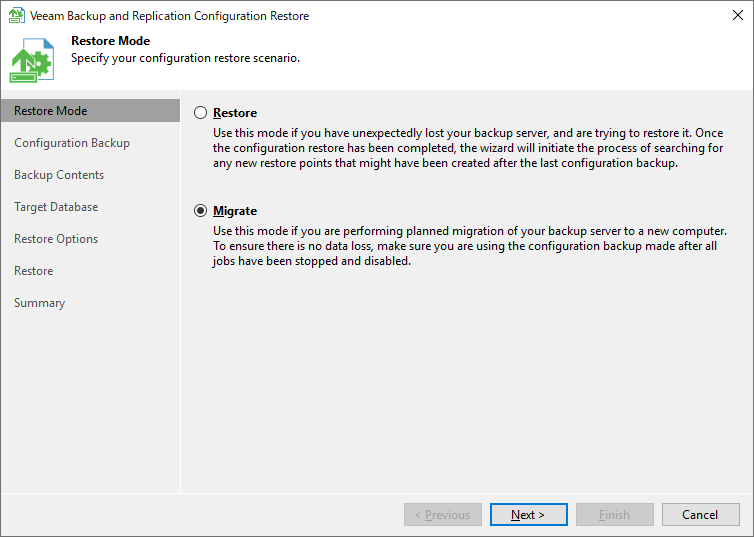Jump to the Summary step
The image size is (754, 537).
[x=39, y=303]
